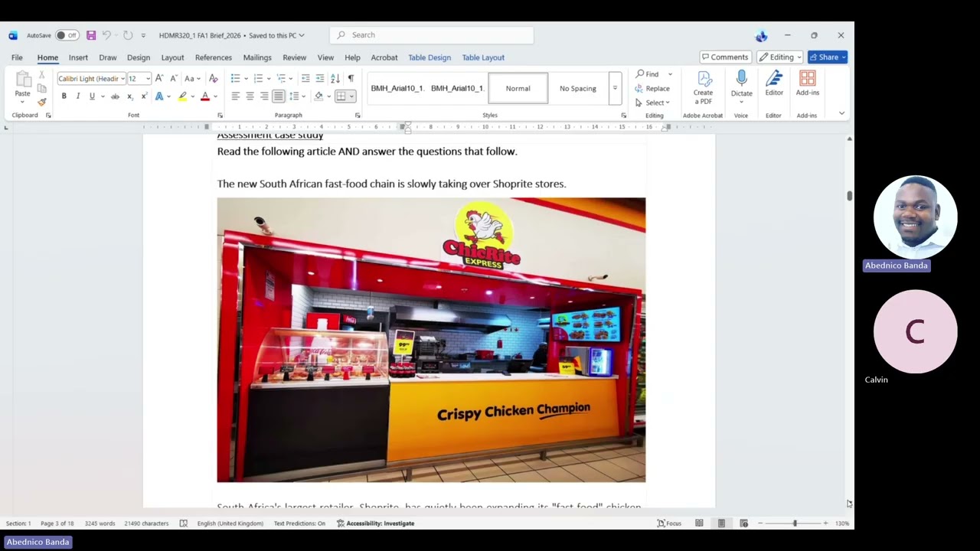Image resolution: width=980 pixels, height=551 pixels.
Task: Toggle AutoSave switch
Action: pos(67,35)
